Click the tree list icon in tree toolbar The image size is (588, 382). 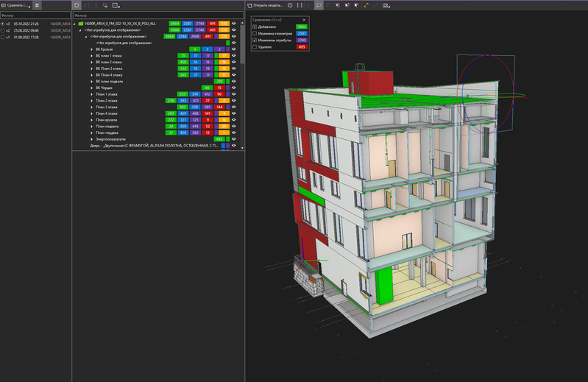click(105, 5)
